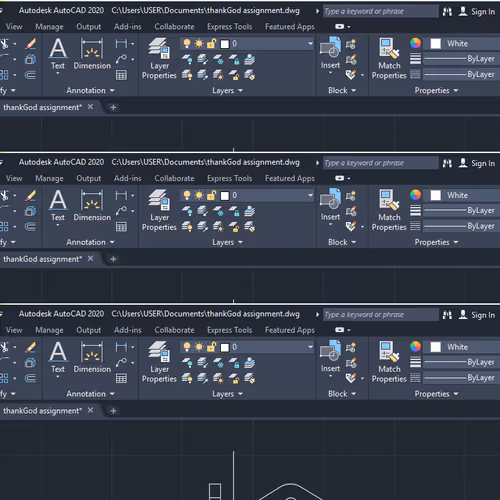
Task: Toggle layer 0 light bulb in the top copy
Action: 187,44
